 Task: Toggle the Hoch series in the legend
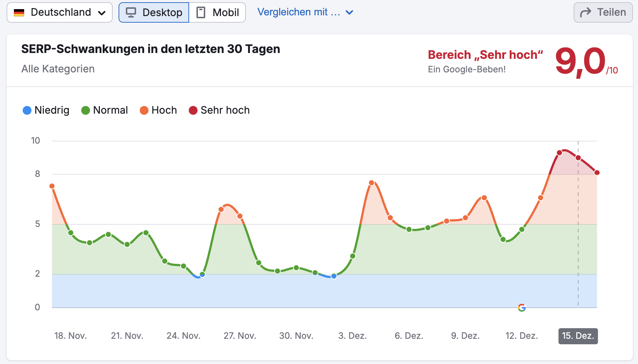158,110
